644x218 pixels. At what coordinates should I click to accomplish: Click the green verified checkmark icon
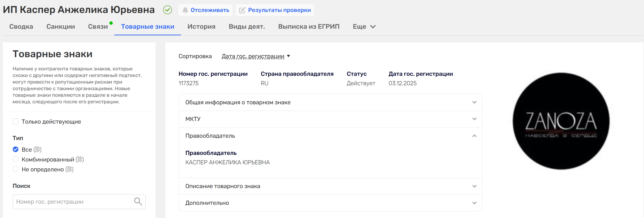[167, 10]
